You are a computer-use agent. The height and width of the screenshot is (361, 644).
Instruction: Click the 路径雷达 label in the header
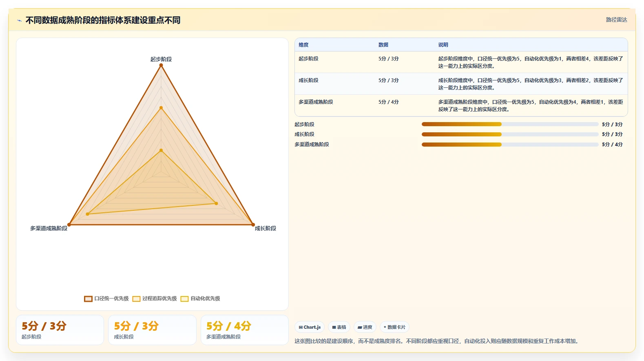(616, 20)
